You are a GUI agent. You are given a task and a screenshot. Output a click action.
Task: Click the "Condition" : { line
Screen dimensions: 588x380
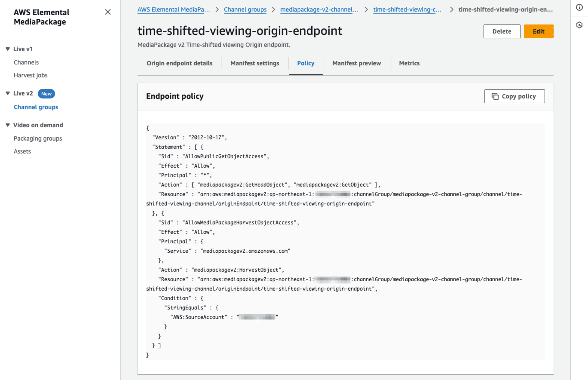(181, 298)
